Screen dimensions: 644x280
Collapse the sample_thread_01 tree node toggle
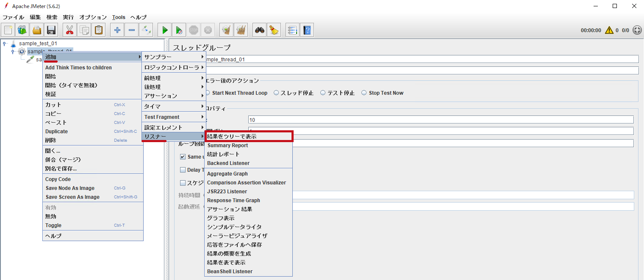tap(13, 51)
